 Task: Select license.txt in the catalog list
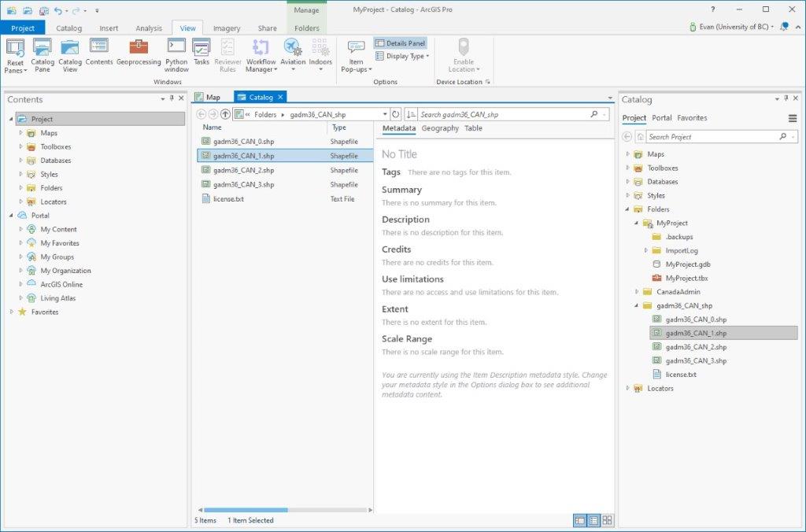pos(285,199)
